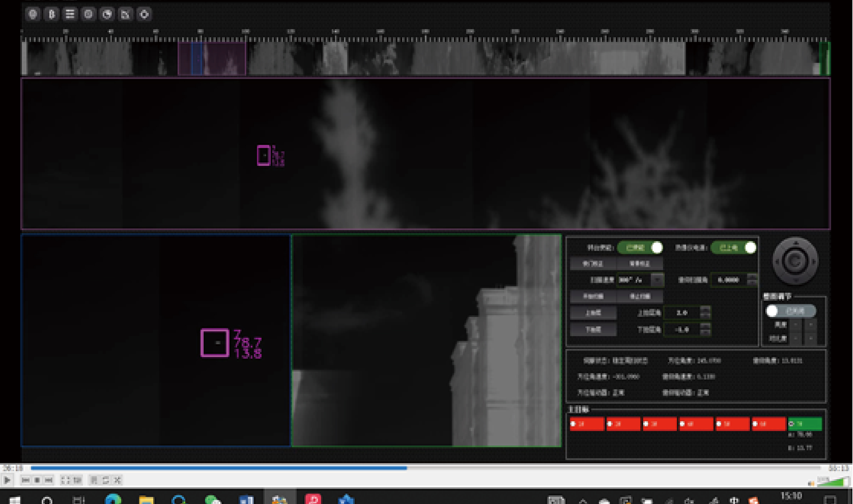853x504 pixels.
Task: Click the hamburger list icon in top toolbar
Action: 70,14
